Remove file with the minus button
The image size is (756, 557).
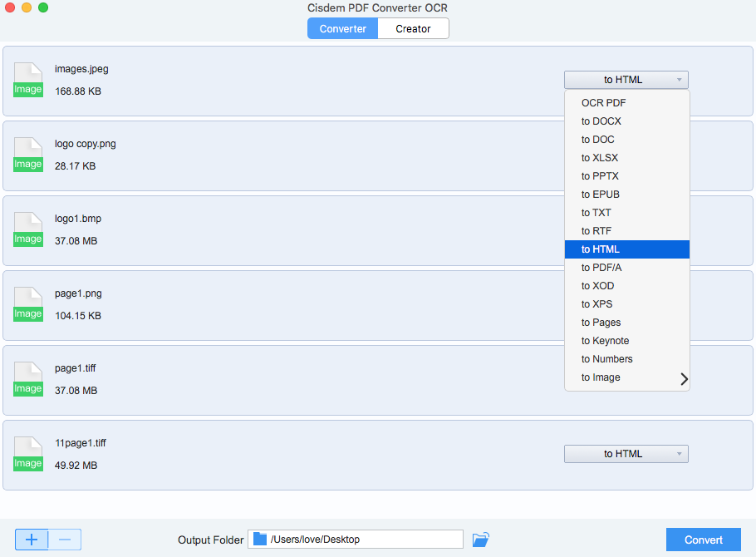pyautogui.click(x=65, y=540)
